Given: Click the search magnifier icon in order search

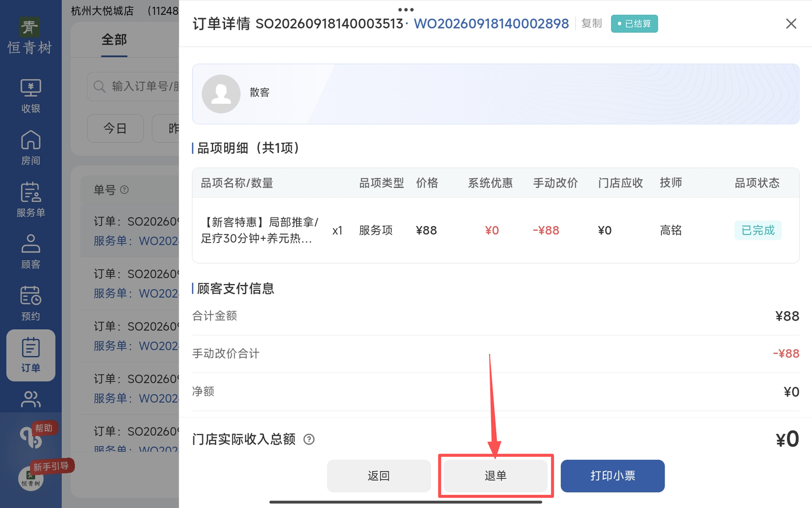Looking at the screenshot, I should click(99, 86).
